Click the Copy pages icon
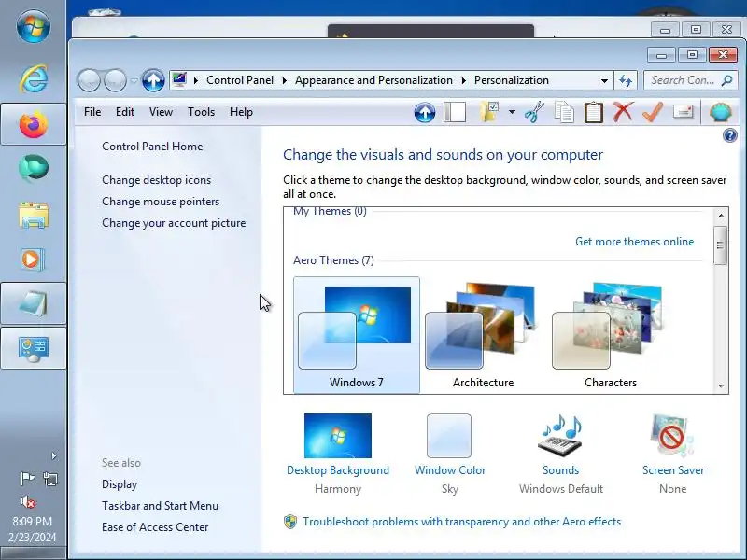747x560 pixels. [x=564, y=113]
